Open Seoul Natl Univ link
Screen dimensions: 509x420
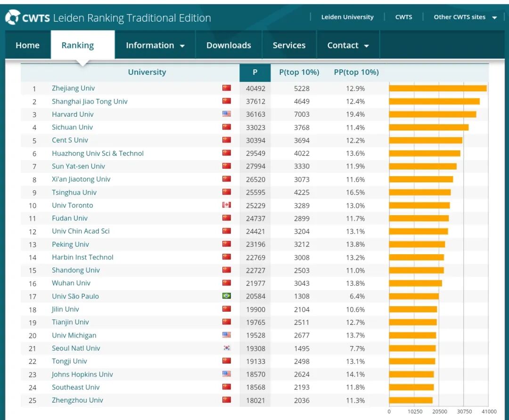[x=76, y=348]
